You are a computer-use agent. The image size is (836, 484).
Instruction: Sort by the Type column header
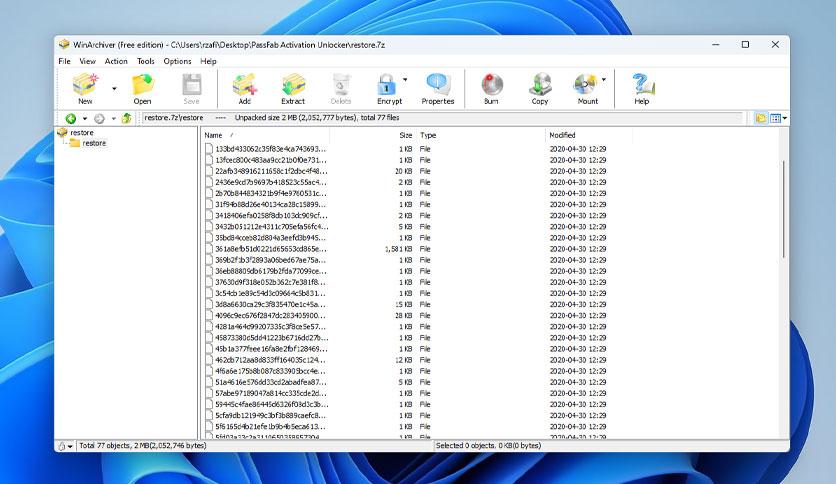pyautogui.click(x=480, y=135)
